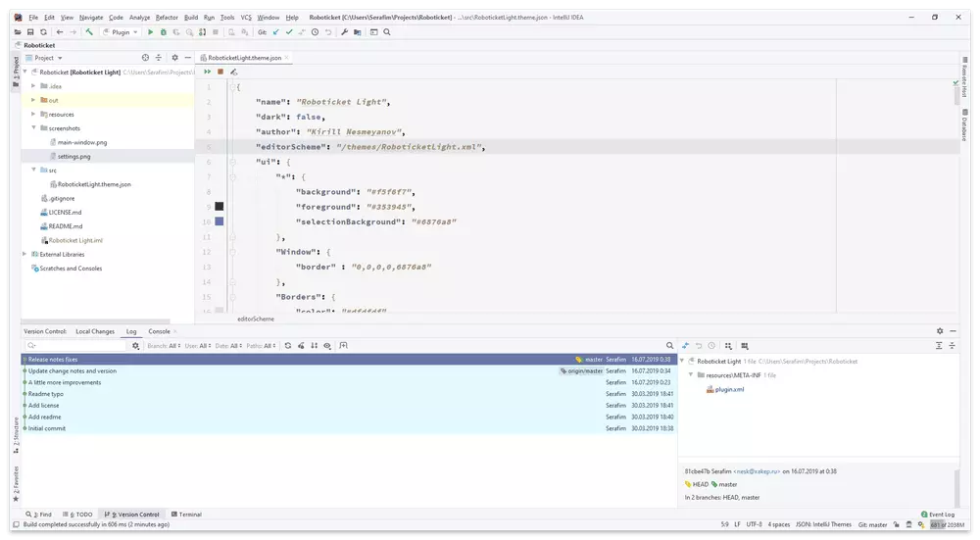
Task: Select settings.png in Project tree
Action: pyautogui.click(x=73, y=156)
